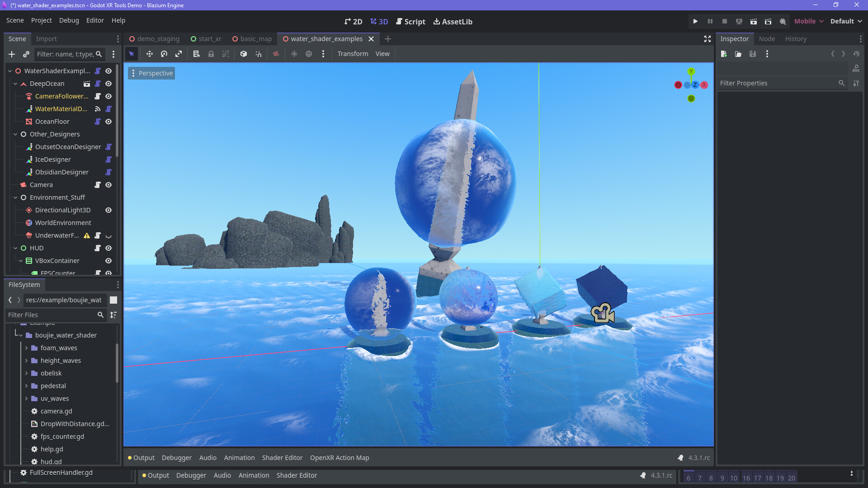Select the Scale tool
The width and height of the screenshot is (868, 488).
pyautogui.click(x=179, y=54)
